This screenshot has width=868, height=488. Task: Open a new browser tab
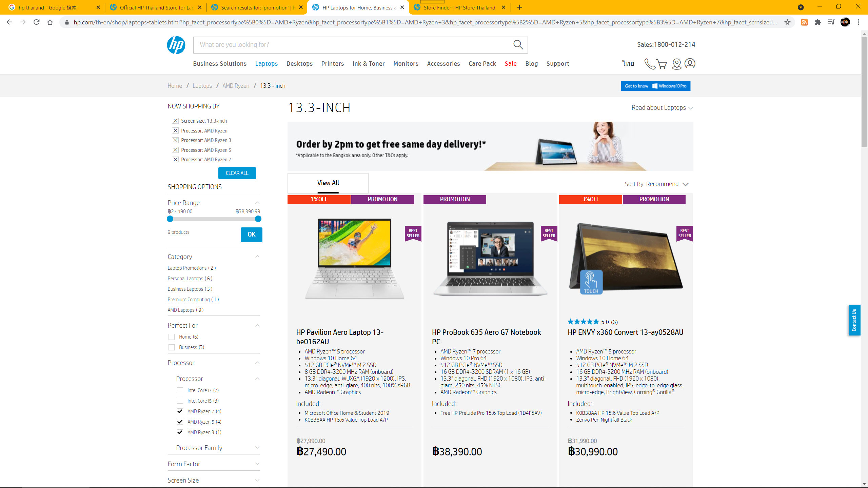point(519,7)
